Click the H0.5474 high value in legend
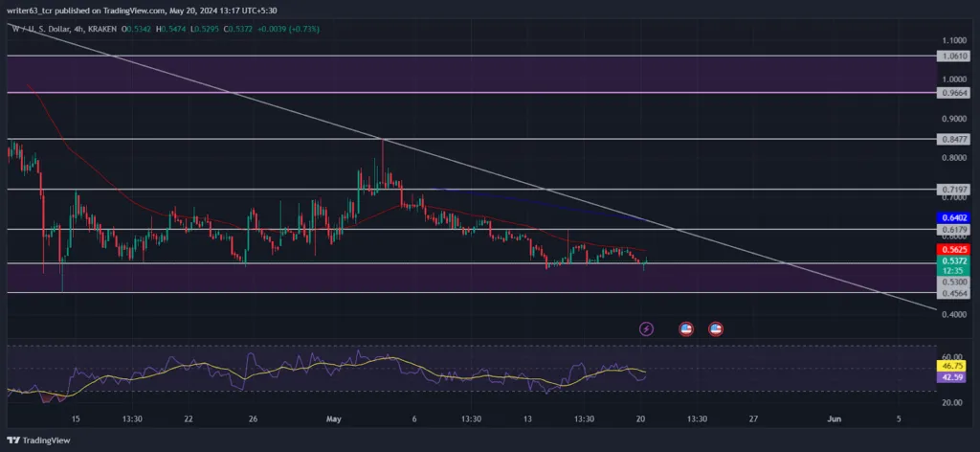This screenshot has width=980, height=452. (172, 30)
